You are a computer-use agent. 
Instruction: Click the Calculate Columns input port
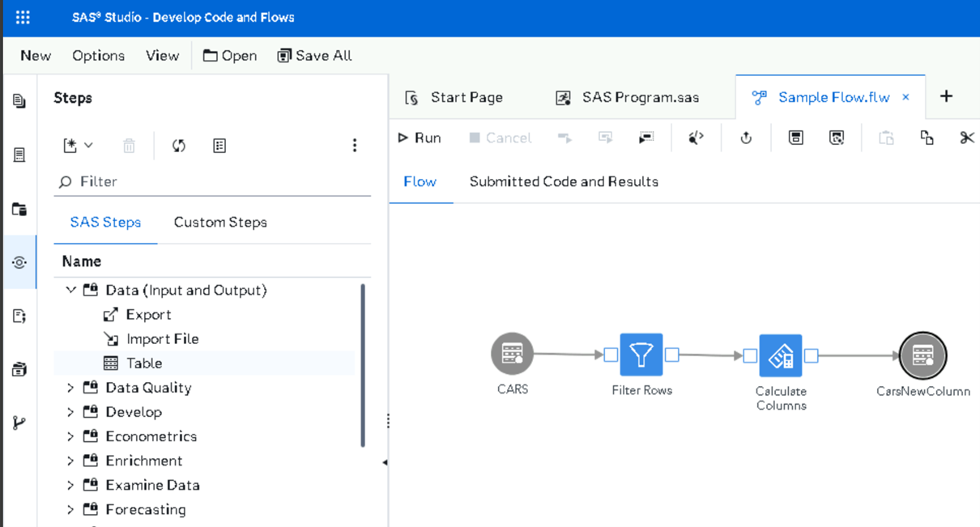(x=751, y=355)
